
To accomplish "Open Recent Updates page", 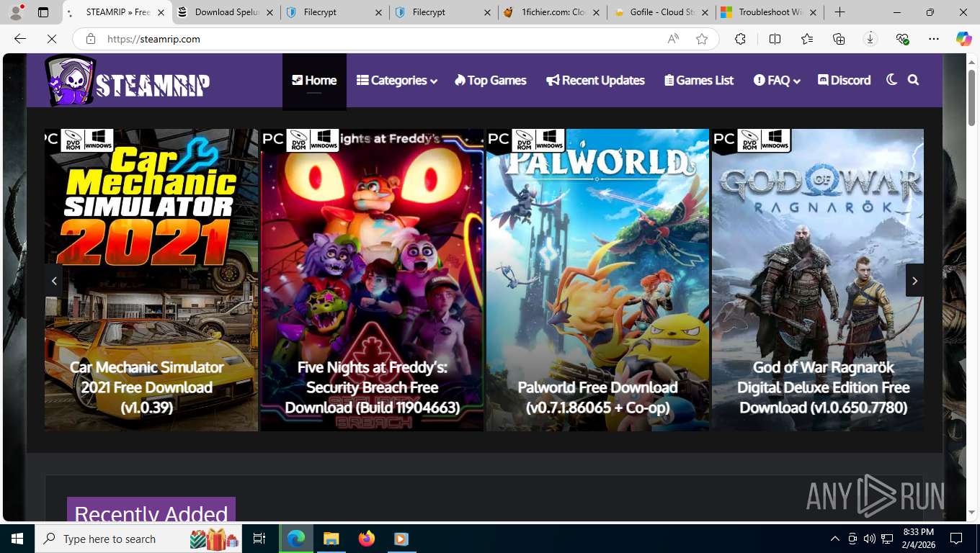I will point(595,81).
